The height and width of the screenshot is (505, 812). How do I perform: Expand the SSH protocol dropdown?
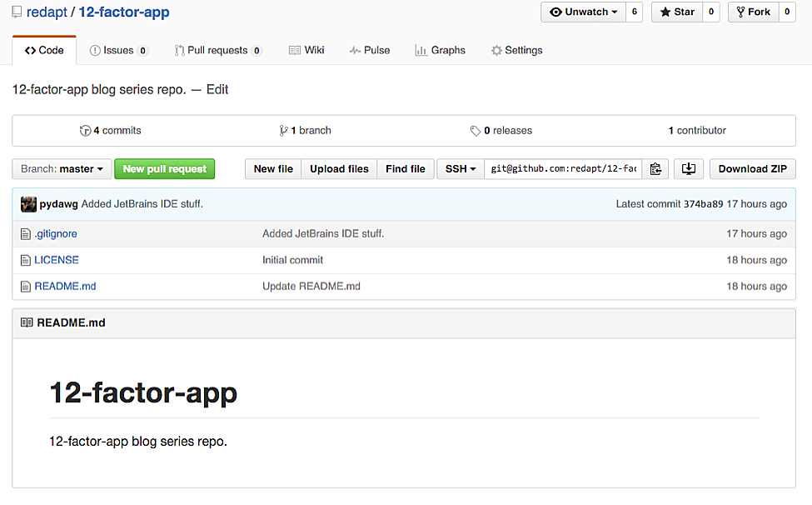click(461, 169)
